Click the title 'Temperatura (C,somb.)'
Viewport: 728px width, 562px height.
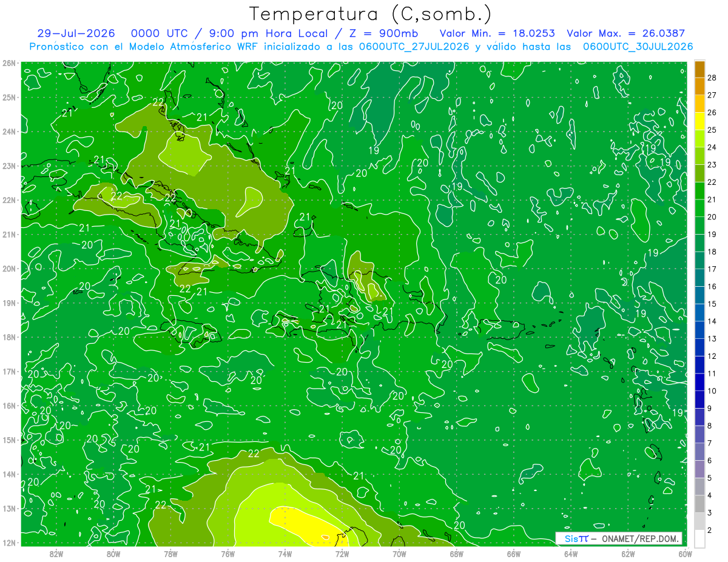tap(371, 15)
